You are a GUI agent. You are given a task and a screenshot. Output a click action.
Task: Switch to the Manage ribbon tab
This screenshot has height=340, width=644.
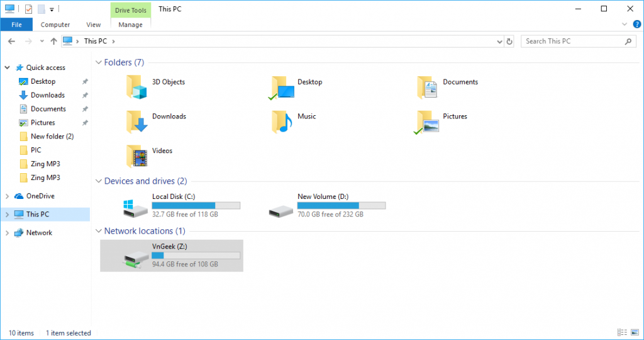tap(130, 25)
